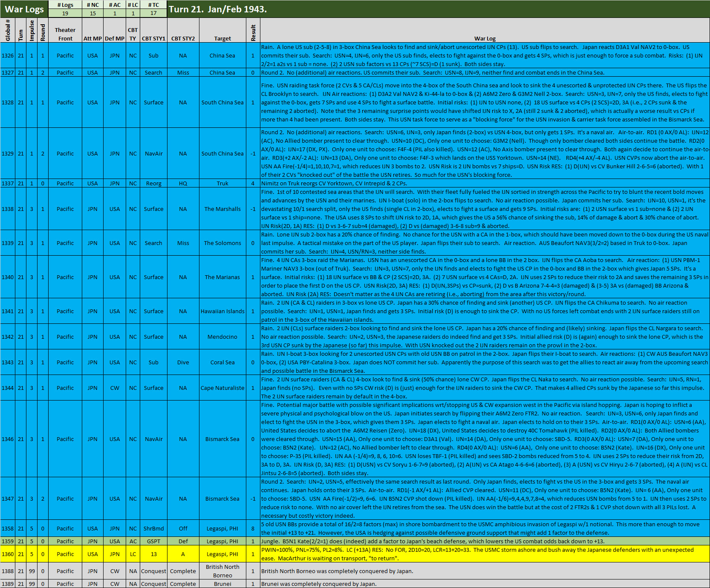Click the result value 4 in row 1337
This screenshot has height=588, width=710.
pyautogui.click(x=253, y=183)
